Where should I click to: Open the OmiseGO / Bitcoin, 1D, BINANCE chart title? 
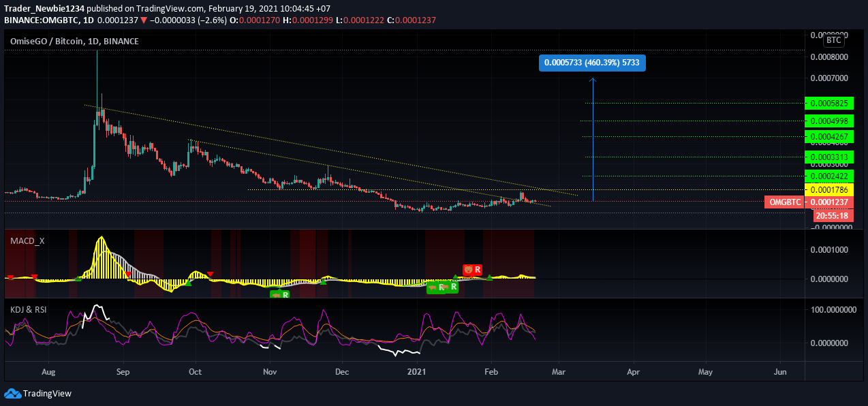pyautogui.click(x=74, y=42)
